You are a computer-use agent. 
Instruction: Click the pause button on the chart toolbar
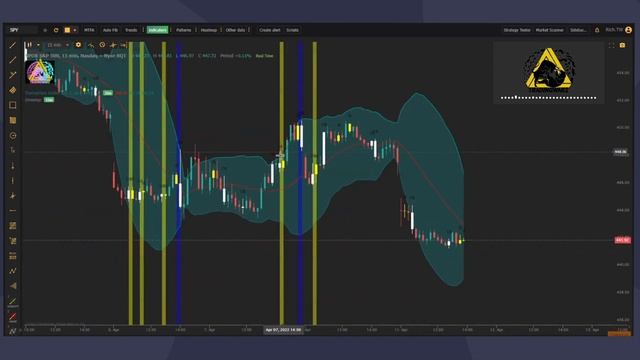point(29,45)
